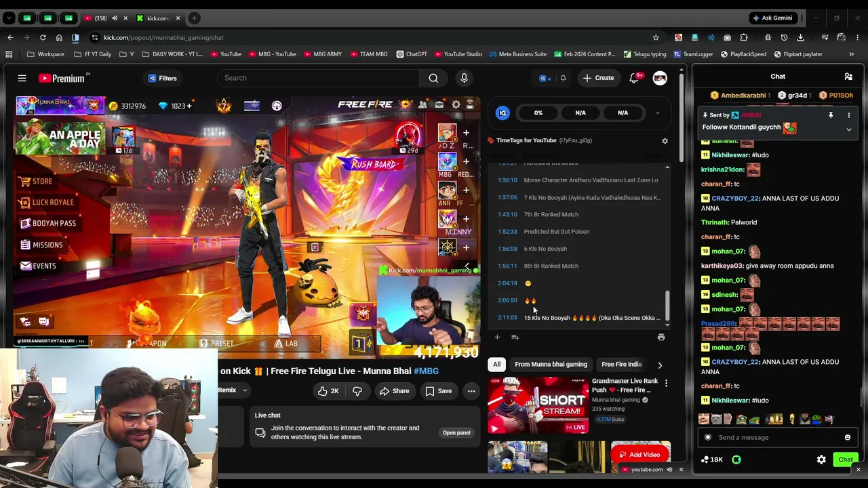The width and height of the screenshot is (868, 488).
Task: Save the video to a playlist
Action: pos(438,391)
